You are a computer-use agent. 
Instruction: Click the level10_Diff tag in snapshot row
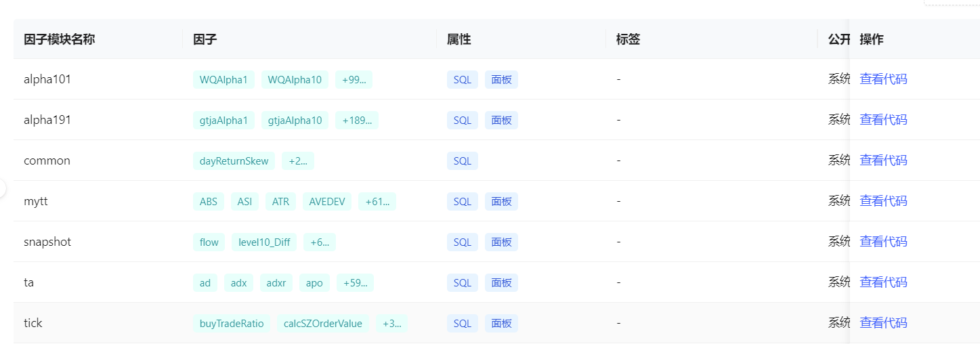click(x=264, y=242)
